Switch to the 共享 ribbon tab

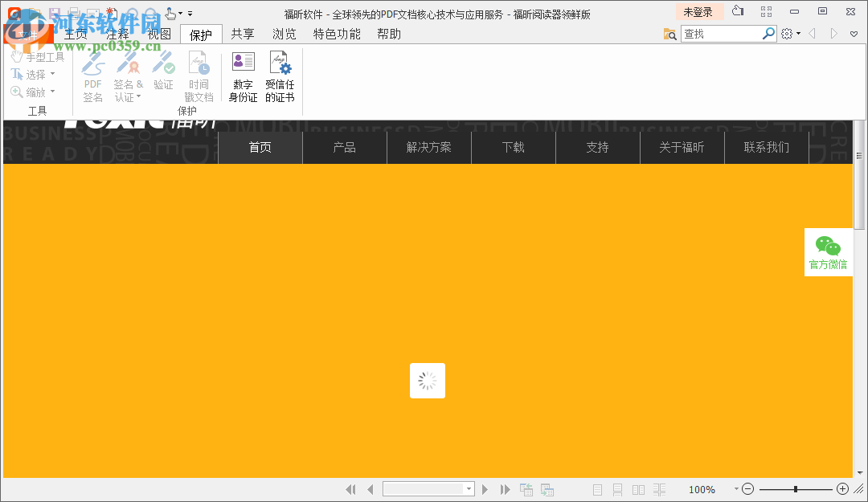click(x=242, y=34)
